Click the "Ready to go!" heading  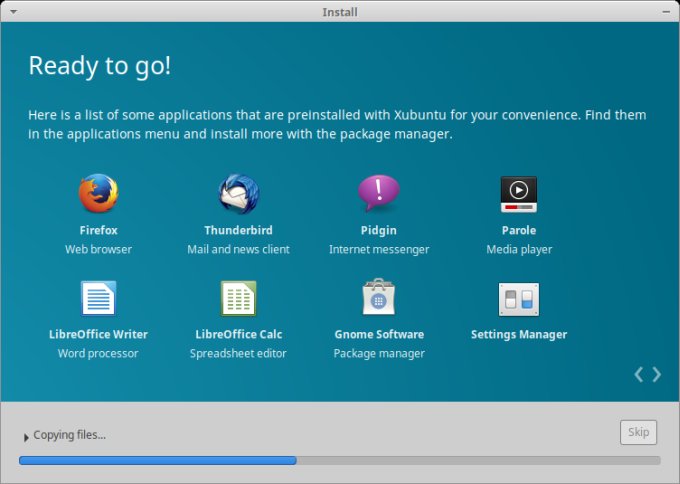coord(100,66)
